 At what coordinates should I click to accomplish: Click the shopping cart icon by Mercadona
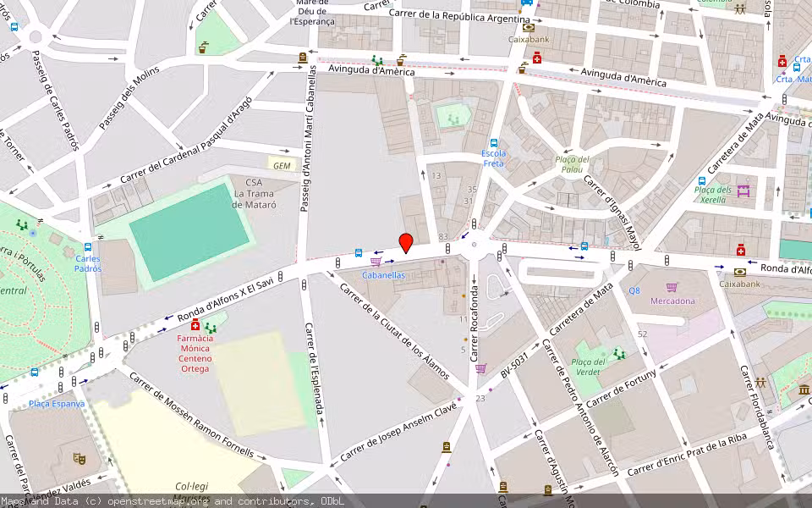[x=671, y=287]
